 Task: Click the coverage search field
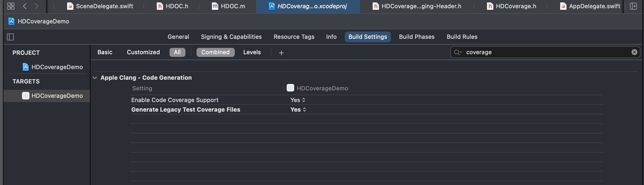545,52
